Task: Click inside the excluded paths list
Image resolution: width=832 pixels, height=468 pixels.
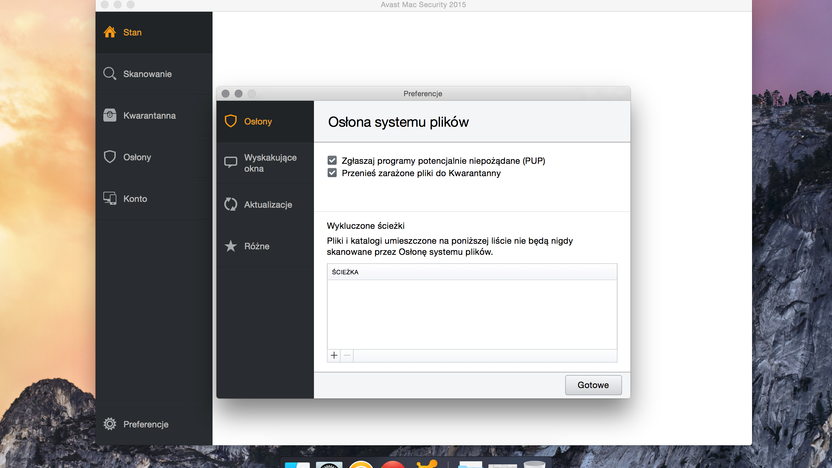Action: (472, 314)
